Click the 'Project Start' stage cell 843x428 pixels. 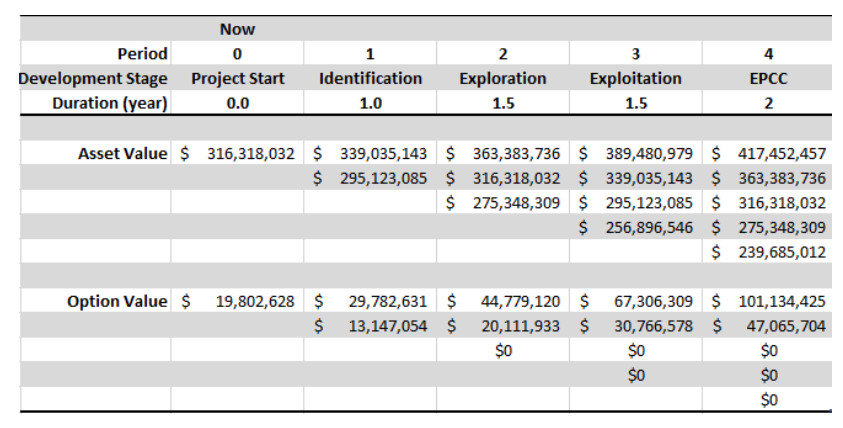pos(237,78)
